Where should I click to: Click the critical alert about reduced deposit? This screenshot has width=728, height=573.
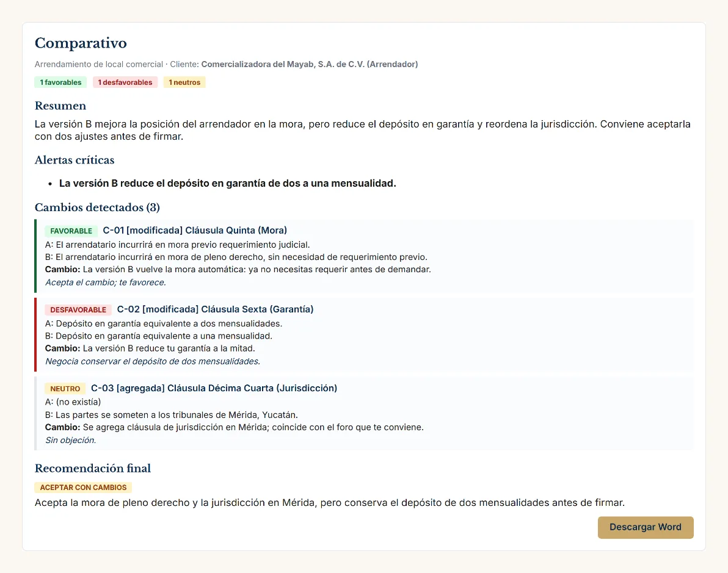click(x=227, y=183)
